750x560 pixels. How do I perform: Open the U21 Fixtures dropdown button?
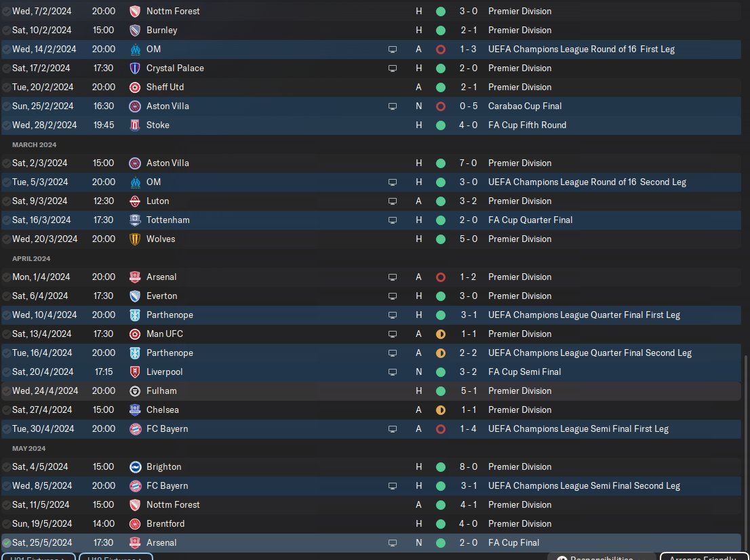[38, 557]
